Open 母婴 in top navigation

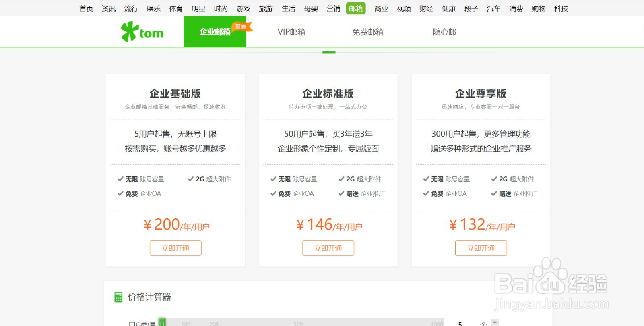[311, 8]
